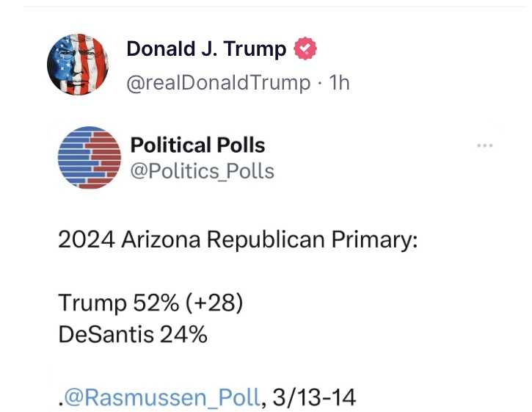Click the Donald J. Trump display name
Viewport: 532px width, 412px height.
coord(206,49)
